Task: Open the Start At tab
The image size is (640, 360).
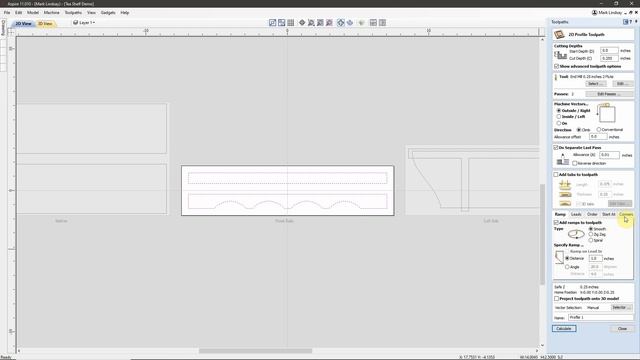Action: coord(608,214)
